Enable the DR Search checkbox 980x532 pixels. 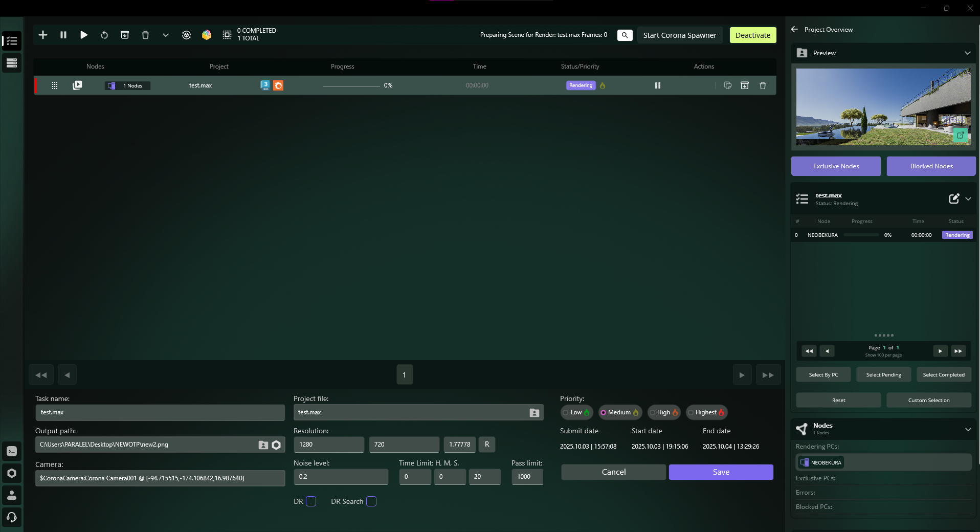(x=371, y=501)
